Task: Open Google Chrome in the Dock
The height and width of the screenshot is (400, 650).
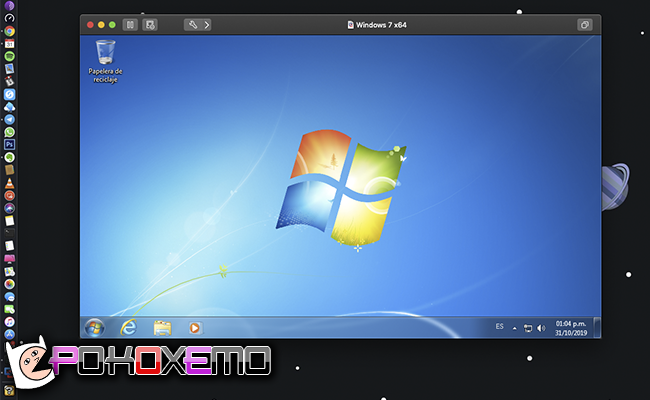Action: pyautogui.click(x=10, y=31)
